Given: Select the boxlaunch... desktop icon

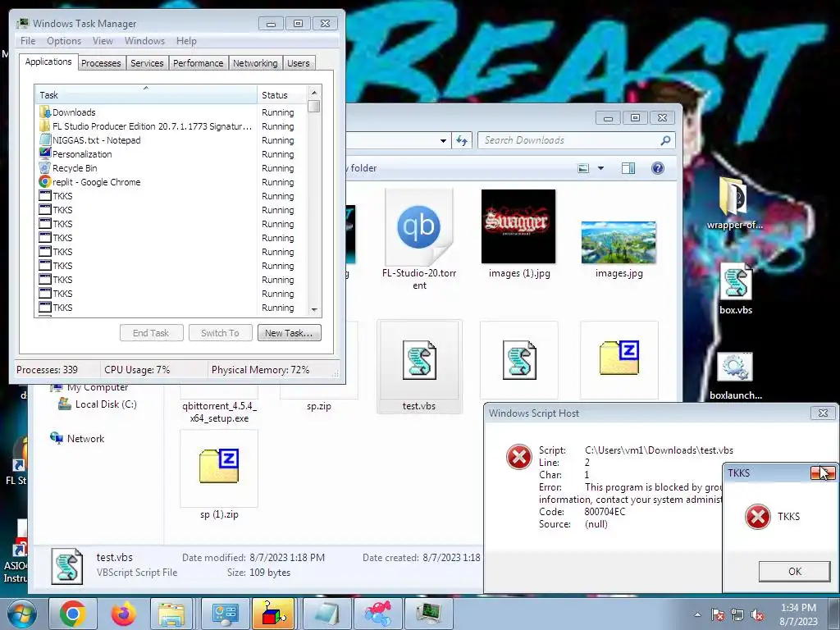Looking at the screenshot, I should (x=736, y=377).
